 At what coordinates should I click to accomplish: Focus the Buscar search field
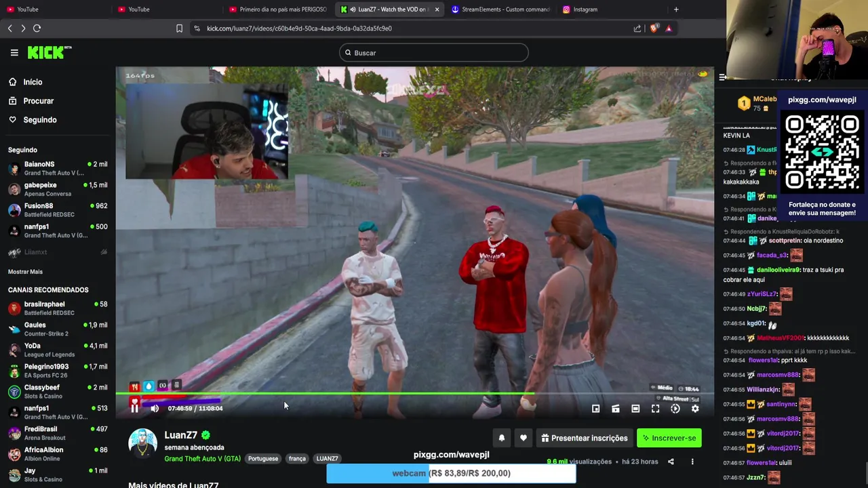click(x=433, y=53)
